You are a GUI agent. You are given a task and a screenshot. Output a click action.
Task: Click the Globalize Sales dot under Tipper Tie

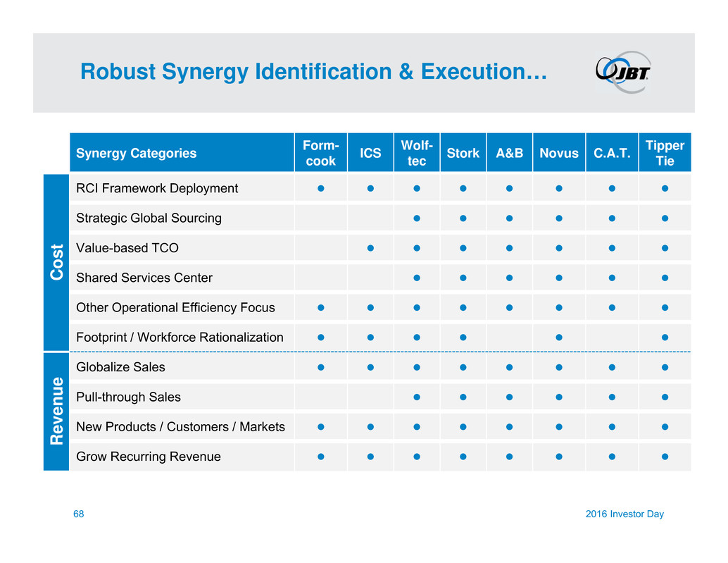tap(665, 367)
